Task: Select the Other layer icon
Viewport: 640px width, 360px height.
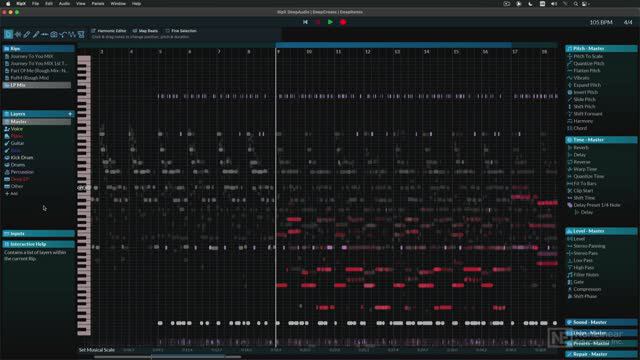Action: coord(7,186)
